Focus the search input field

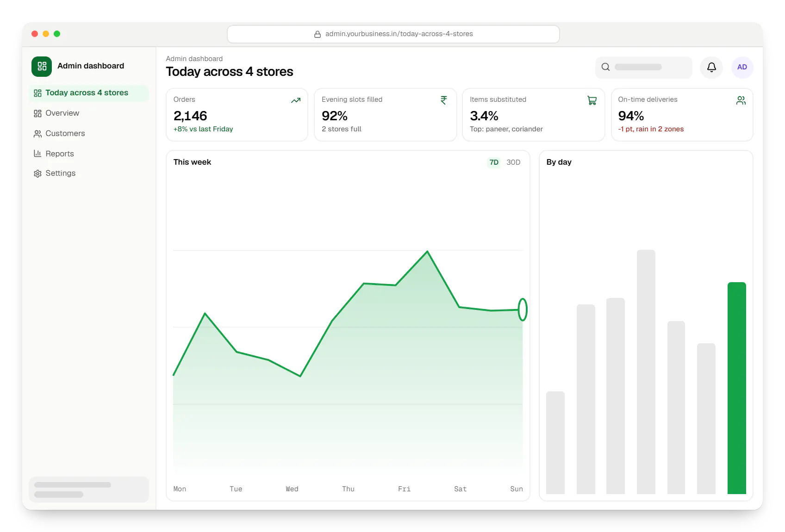pos(643,67)
